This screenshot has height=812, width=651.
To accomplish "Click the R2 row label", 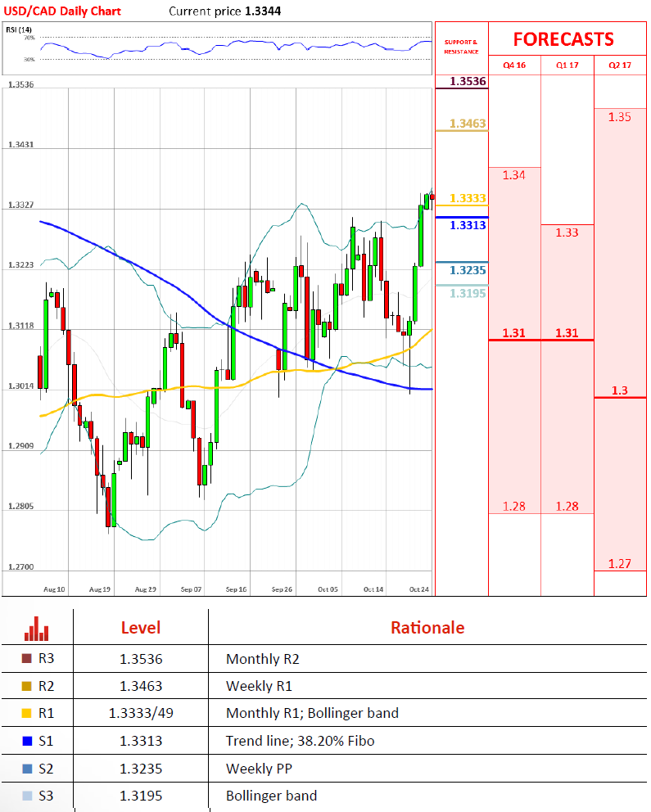I will (46, 686).
